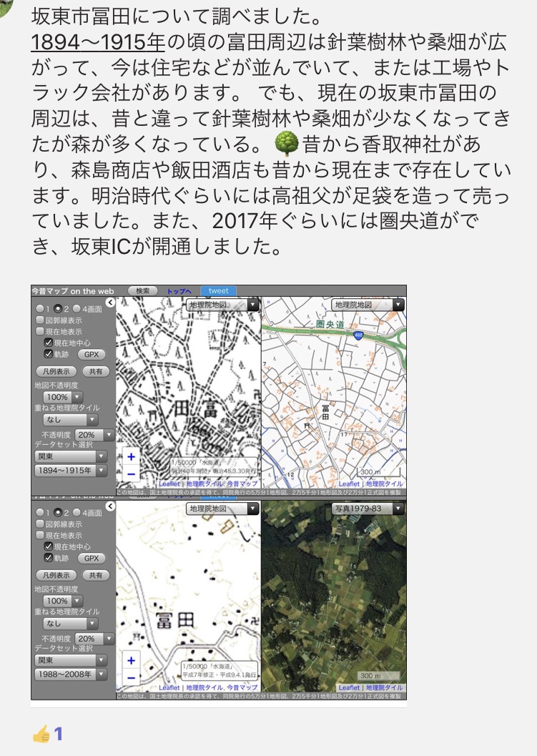The height and width of the screenshot is (756, 537).
Task: Click 今昔マップ link under 明治40年測図 old map
Action: (242, 483)
